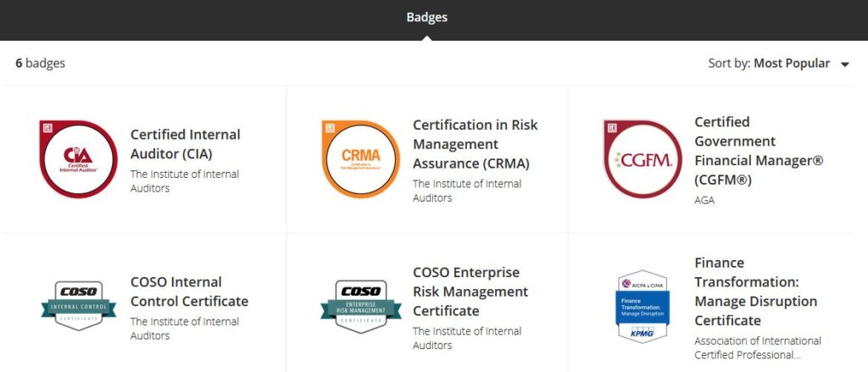Click issuer name under the CRMA title

coord(466,191)
